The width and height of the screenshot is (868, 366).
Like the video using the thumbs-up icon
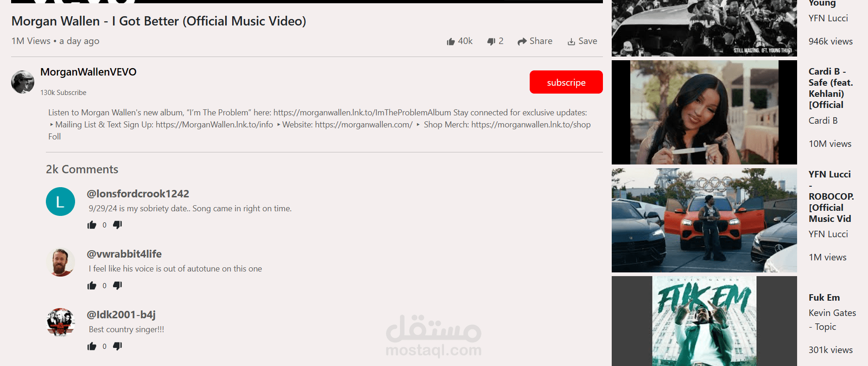point(450,42)
